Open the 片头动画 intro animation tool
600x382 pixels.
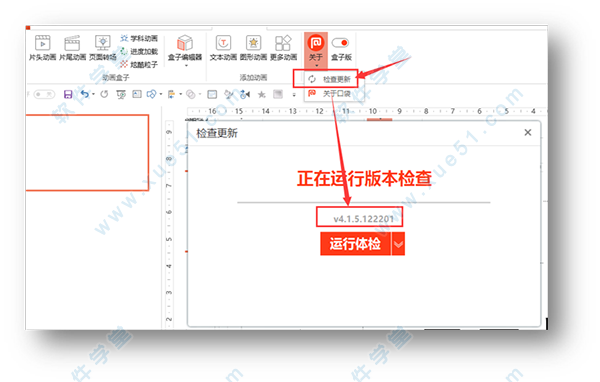pyautogui.click(x=42, y=48)
